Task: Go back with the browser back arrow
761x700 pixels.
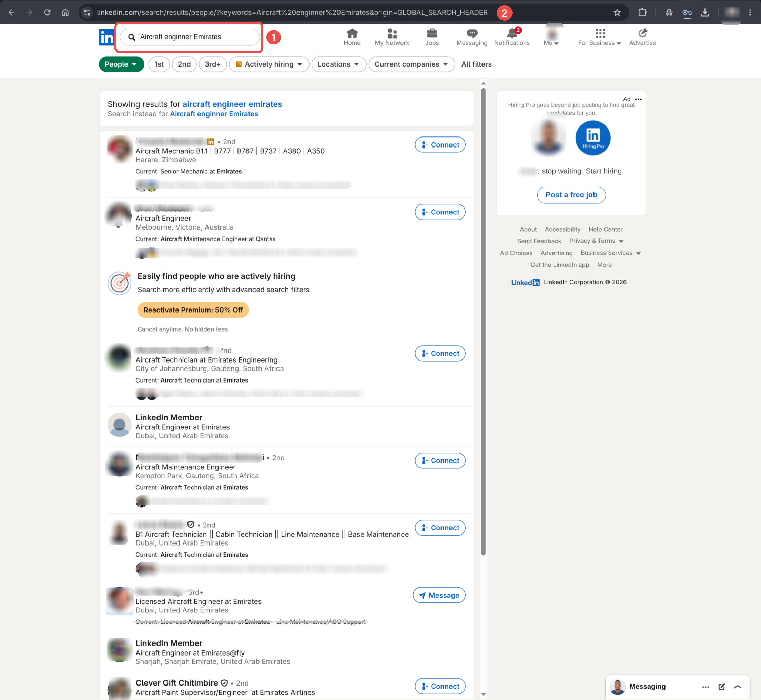Action: click(x=11, y=12)
